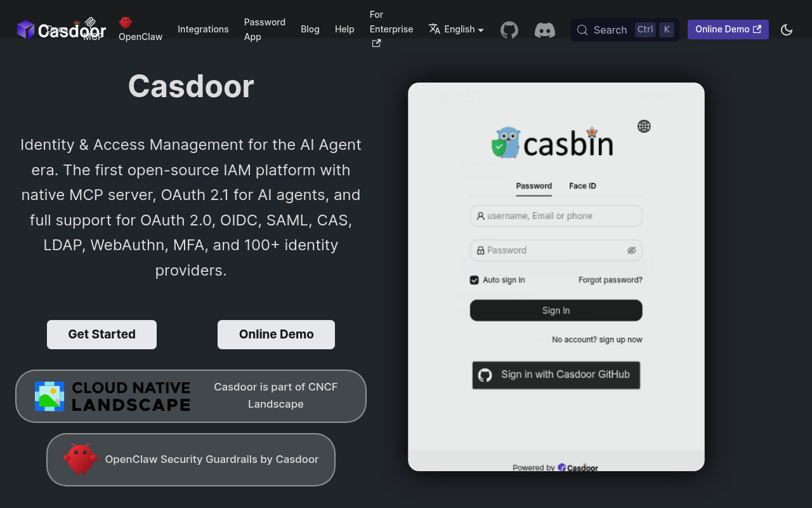Expand the English language dropdown
This screenshot has width=812, height=508.
(456, 29)
